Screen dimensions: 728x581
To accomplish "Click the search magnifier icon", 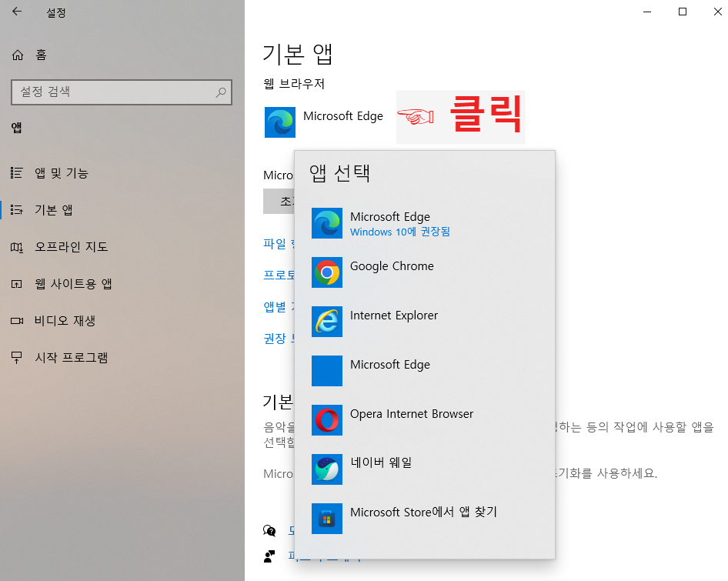I will click(221, 92).
